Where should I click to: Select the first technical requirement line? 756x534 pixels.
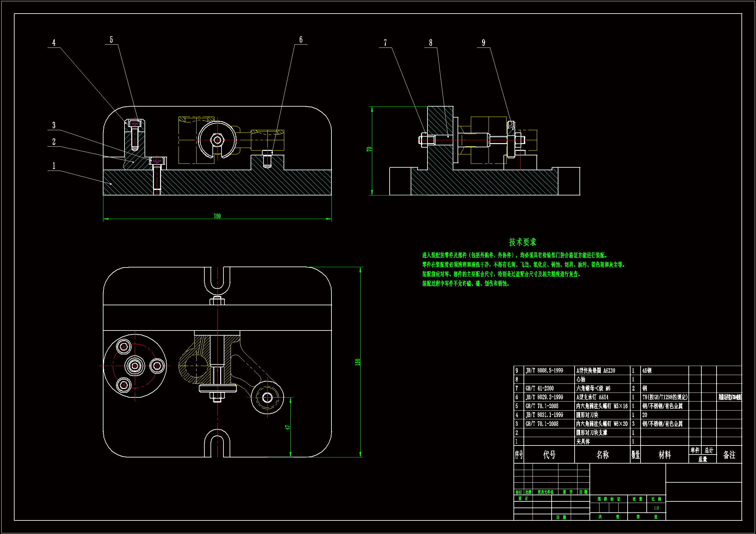click(x=515, y=255)
